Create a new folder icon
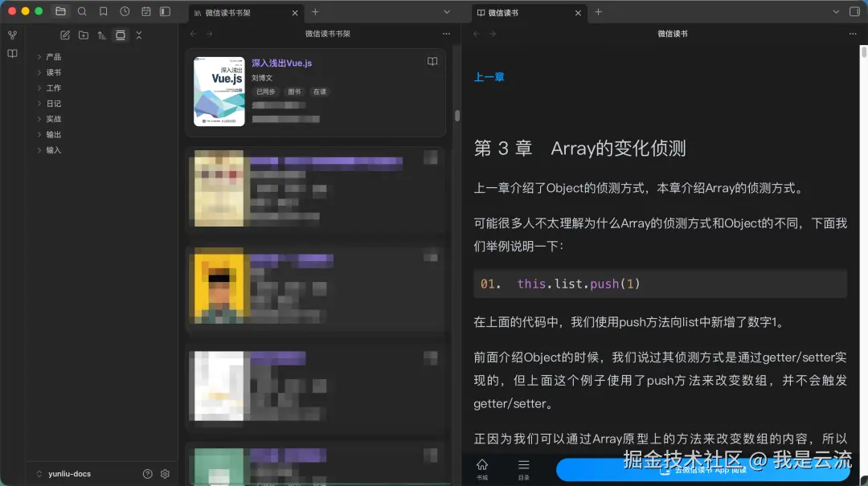The width and height of the screenshot is (868, 486). [x=84, y=35]
